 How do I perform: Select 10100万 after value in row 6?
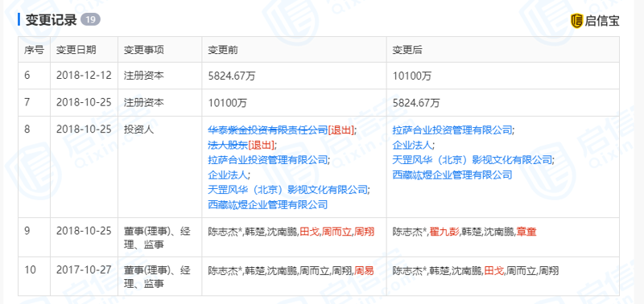[412, 76]
